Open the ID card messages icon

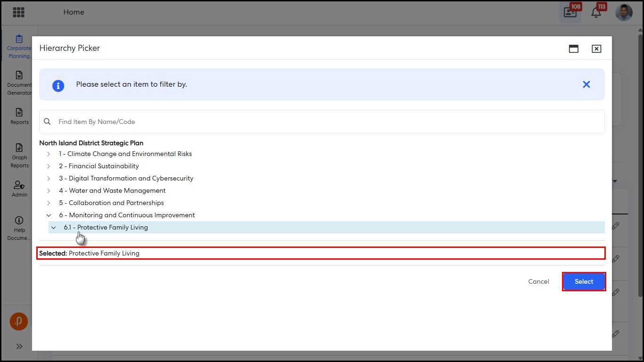(x=570, y=13)
